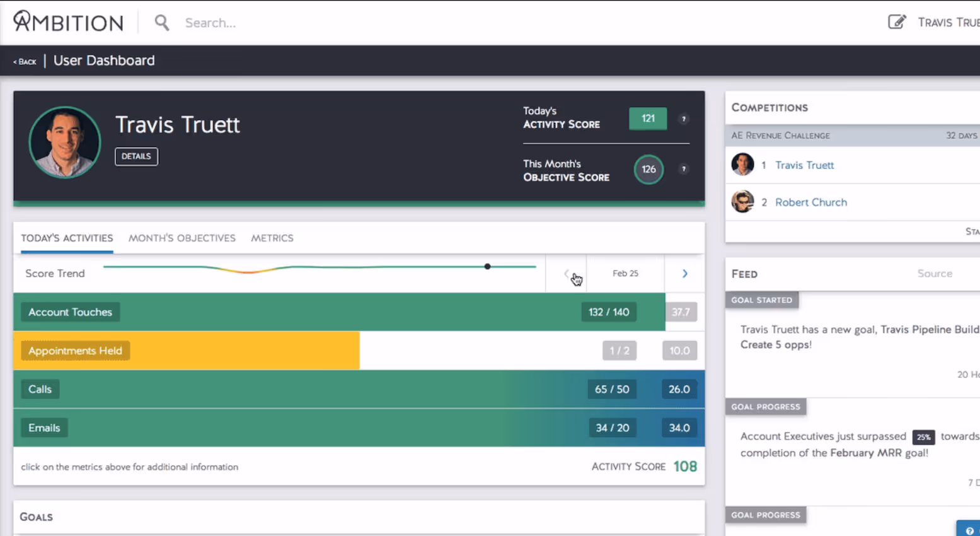Screen dimensions: 980x536
Task: Open the Details button
Action: click(136, 156)
